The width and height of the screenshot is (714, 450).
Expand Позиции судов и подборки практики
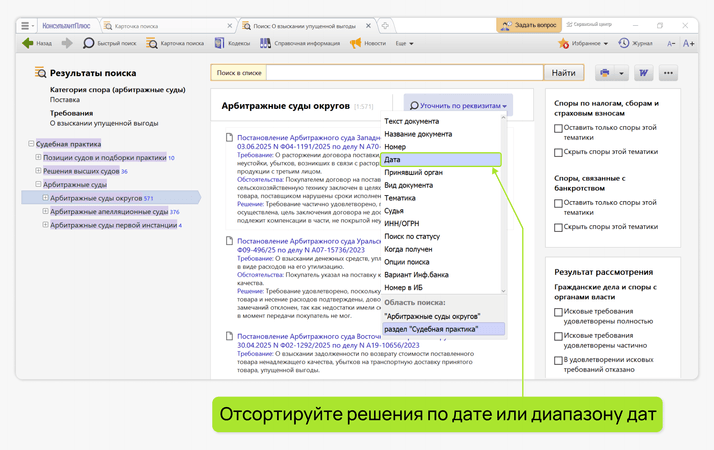tap(38, 157)
